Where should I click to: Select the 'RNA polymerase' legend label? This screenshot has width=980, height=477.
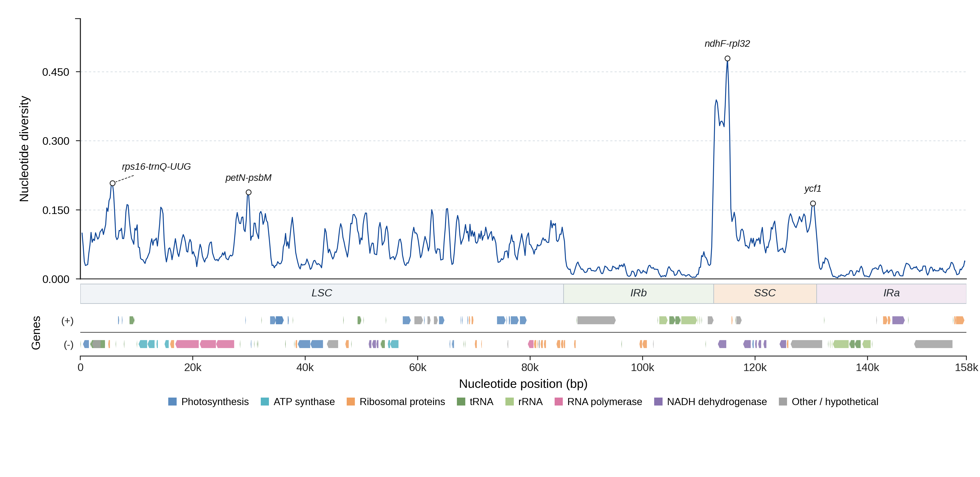pos(605,402)
